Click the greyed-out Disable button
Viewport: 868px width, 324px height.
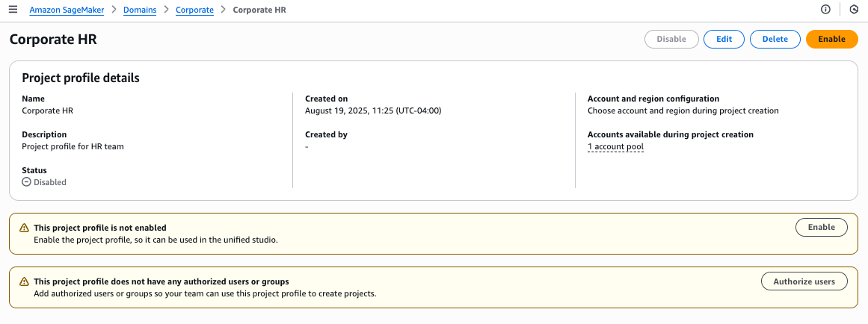coord(671,39)
